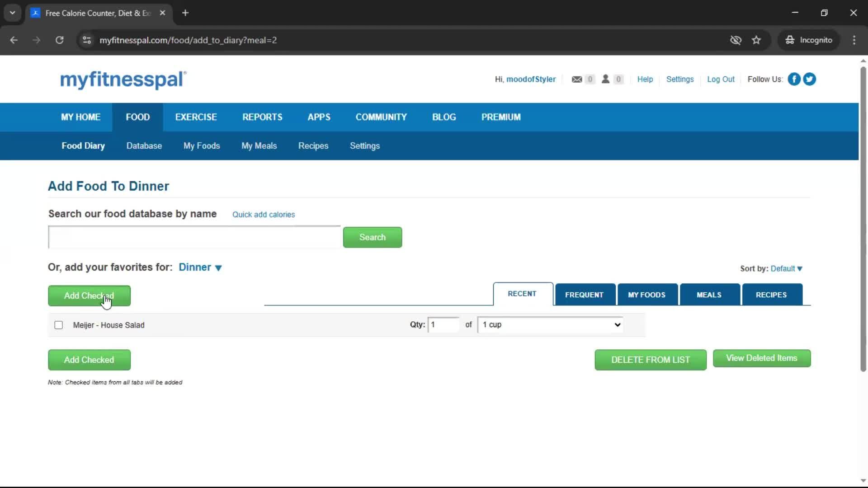Open the Sort by Default dropdown
868x488 pixels.
point(787,268)
